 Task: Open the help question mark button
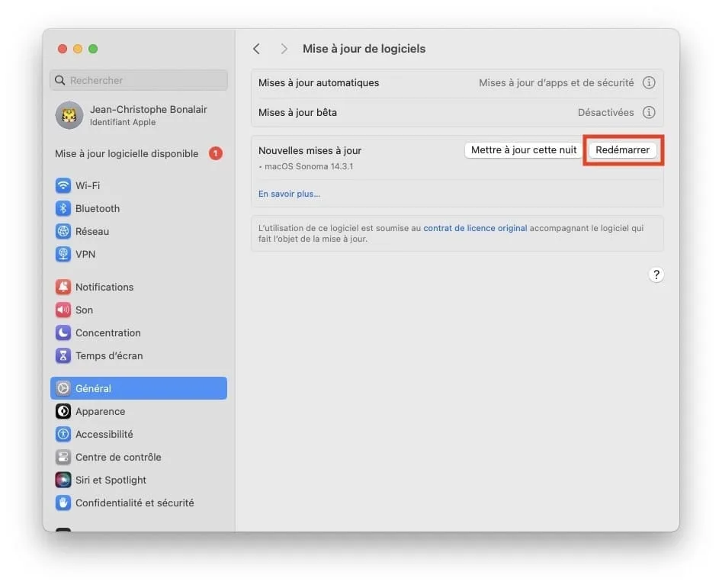[x=656, y=275]
